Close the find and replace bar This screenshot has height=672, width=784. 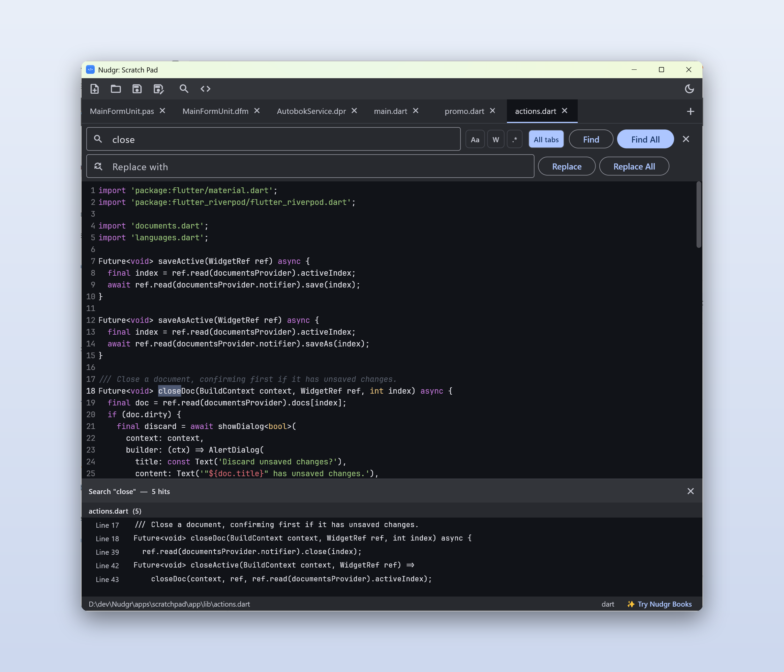pyautogui.click(x=686, y=139)
